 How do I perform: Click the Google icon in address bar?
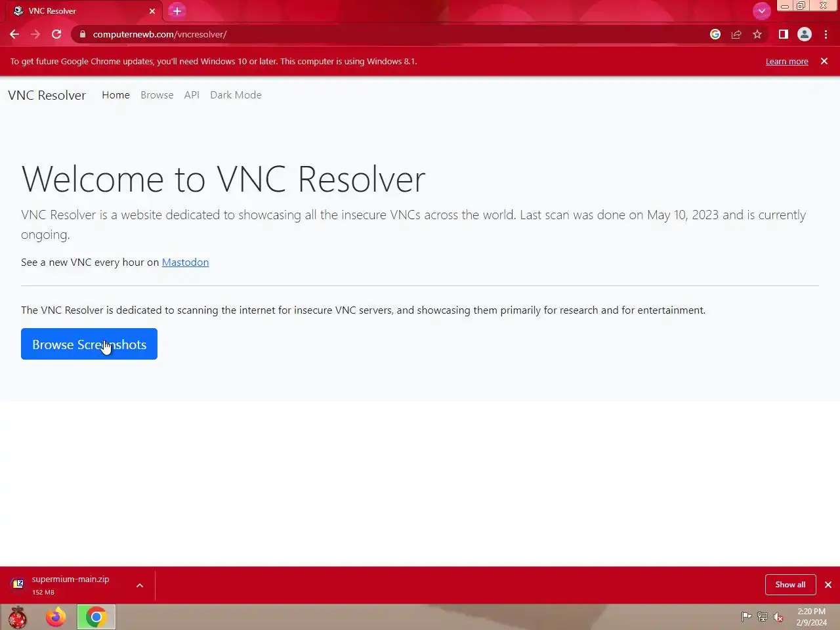click(715, 34)
